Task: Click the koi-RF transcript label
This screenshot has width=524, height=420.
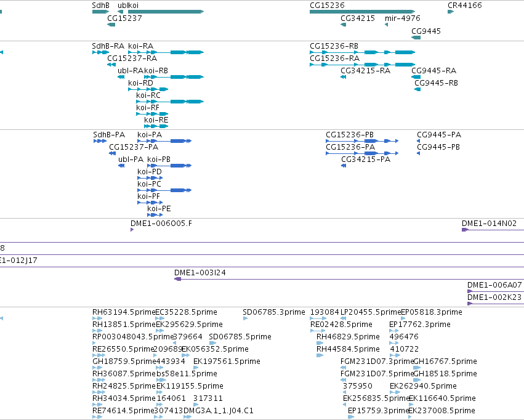Action: tap(148, 108)
